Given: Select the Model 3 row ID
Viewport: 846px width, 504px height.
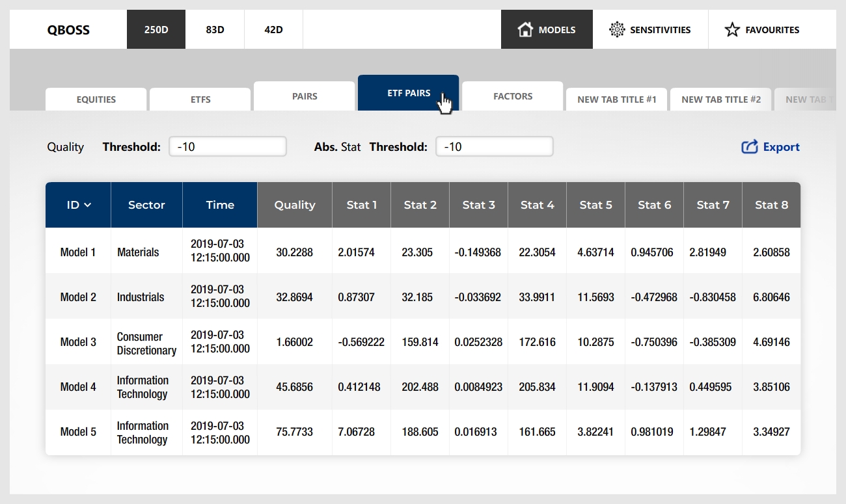Looking at the screenshot, I should (x=78, y=342).
